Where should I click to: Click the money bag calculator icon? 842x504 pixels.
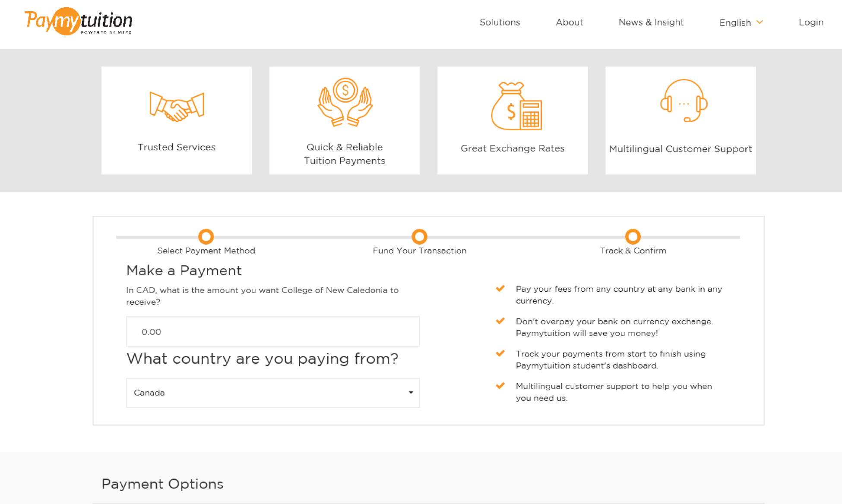(516, 106)
